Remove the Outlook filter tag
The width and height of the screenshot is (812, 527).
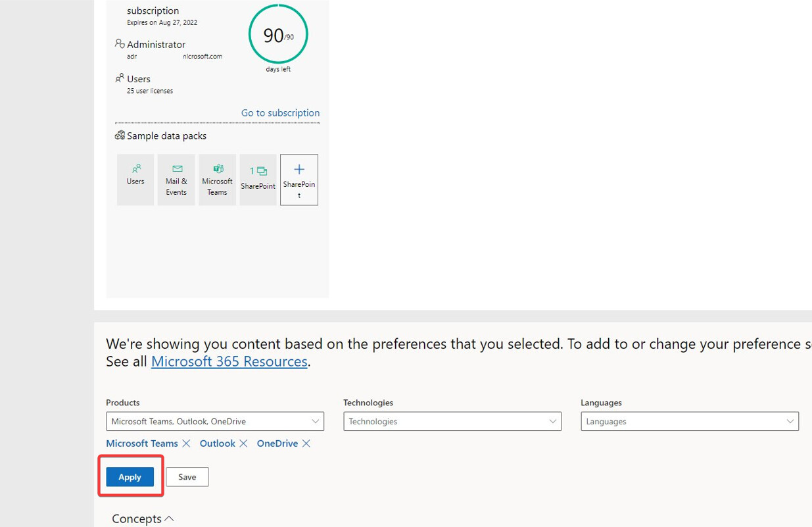243,443
